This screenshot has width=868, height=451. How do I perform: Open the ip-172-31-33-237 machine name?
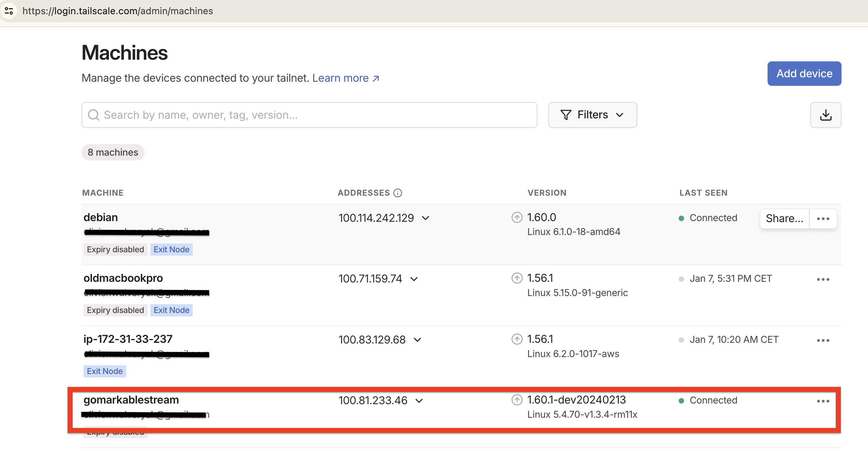pyautogui.click(x=128, y=339)
